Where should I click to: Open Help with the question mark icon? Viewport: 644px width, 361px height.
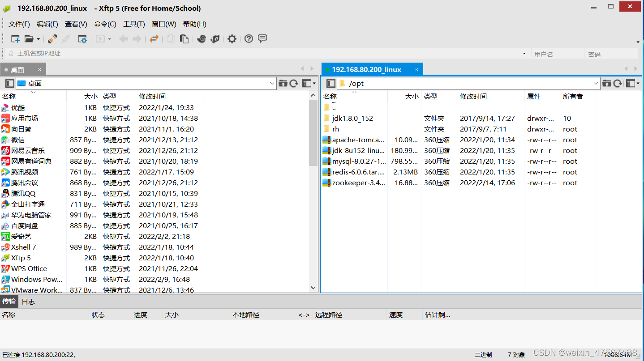[x=249, y=39]
